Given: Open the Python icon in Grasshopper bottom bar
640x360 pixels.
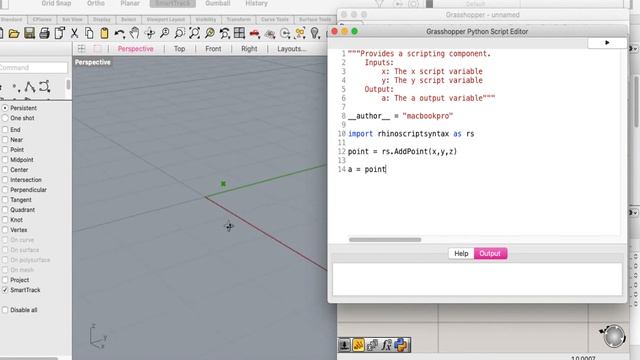Looking at the screenshot, I should point(401,345).
